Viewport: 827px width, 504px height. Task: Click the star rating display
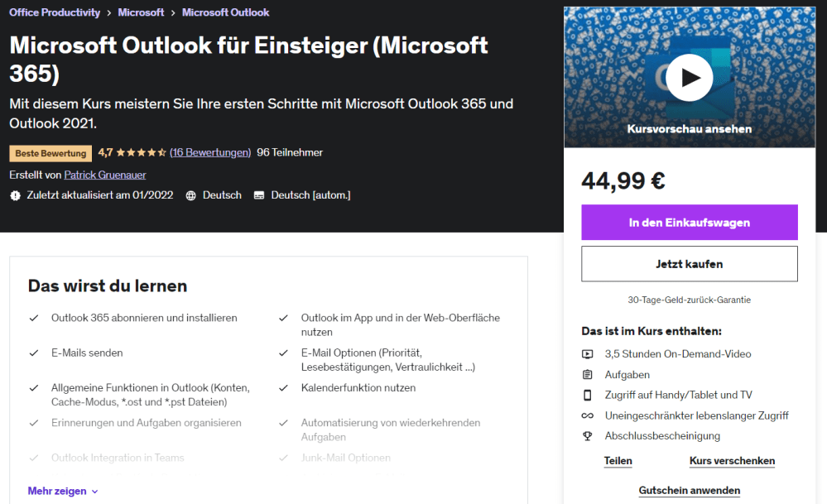pos(142,152)
